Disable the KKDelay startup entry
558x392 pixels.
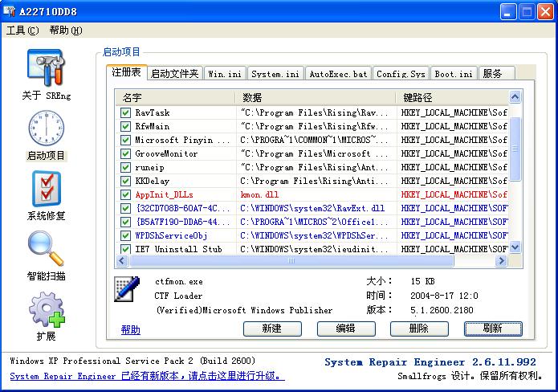tap(125, 181)
